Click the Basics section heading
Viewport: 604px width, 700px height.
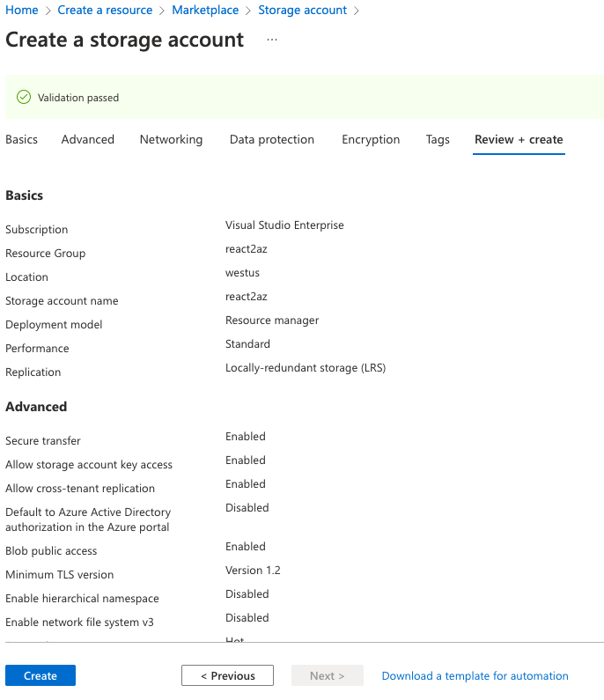(24, 195)
